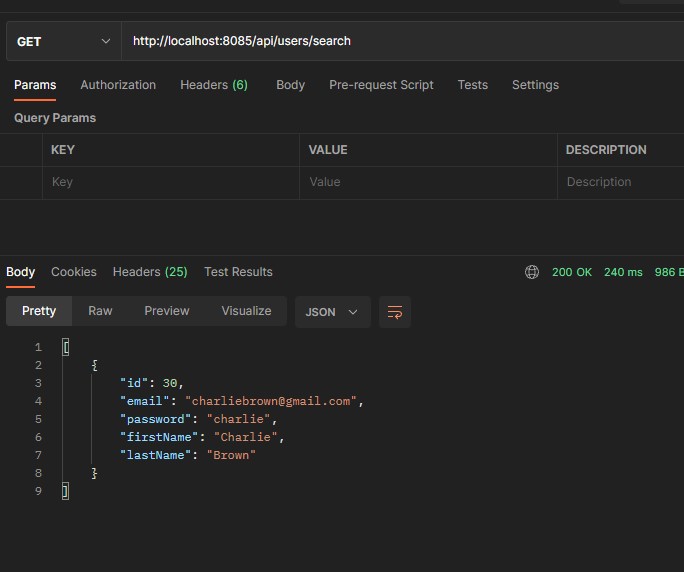Click the request URL field
The image size is (684, 572).
pos(400,41)
